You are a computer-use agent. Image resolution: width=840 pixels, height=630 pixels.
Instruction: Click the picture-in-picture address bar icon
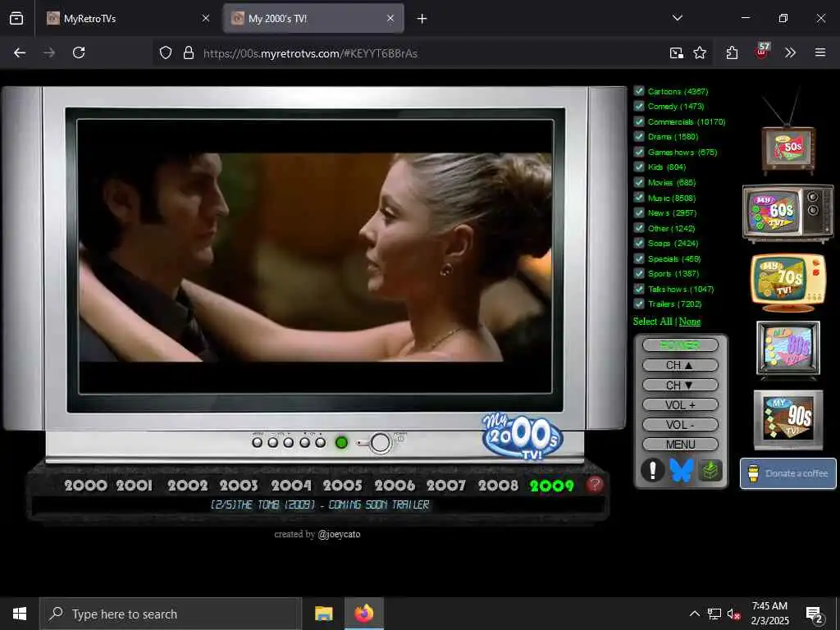676,52
